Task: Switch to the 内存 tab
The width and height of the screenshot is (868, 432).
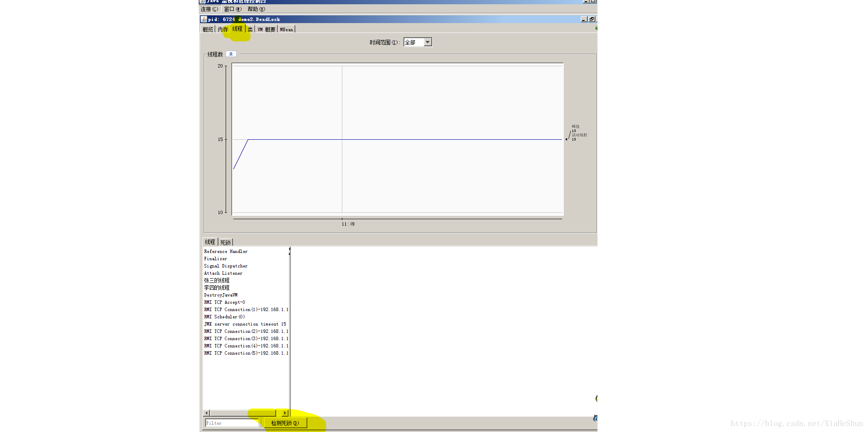Action: coord(223,29)
